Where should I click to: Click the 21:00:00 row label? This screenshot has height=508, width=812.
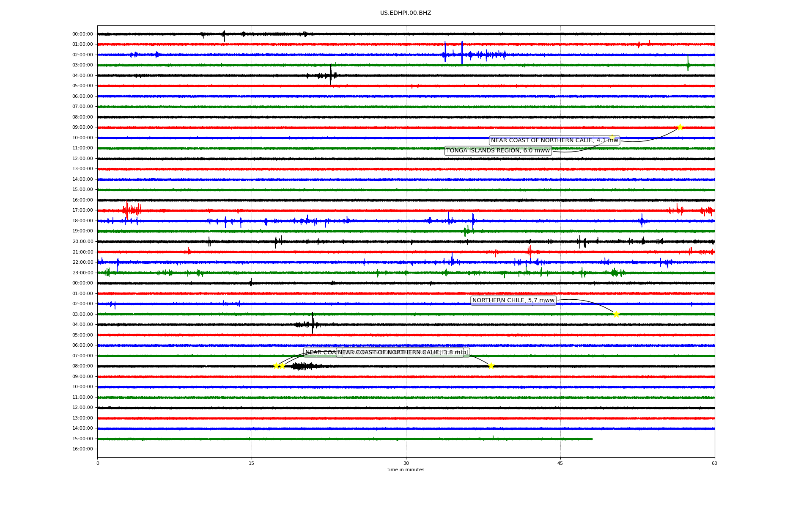(x=82, y=252)
